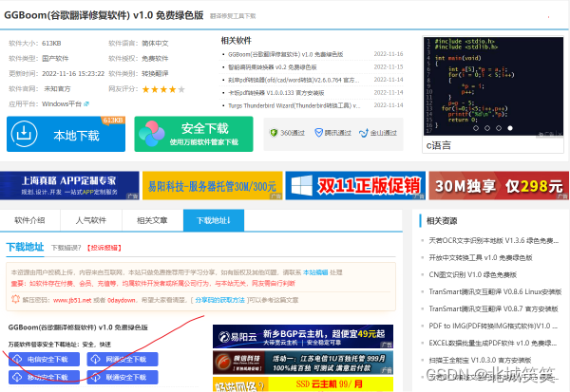Open related GGBoom v1.0 免费绿色版 link
570x392 pixels.
click(285, 54)
